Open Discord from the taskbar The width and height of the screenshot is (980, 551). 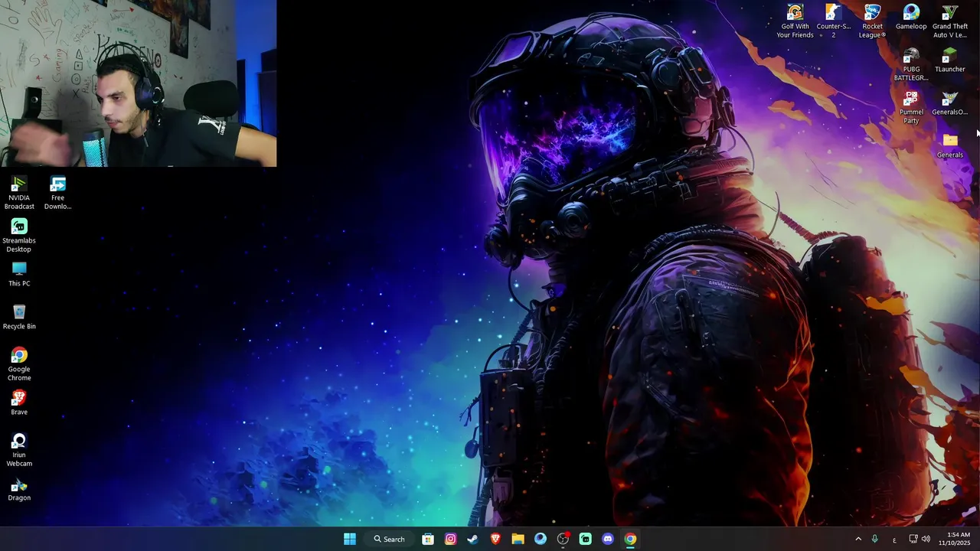608,539
